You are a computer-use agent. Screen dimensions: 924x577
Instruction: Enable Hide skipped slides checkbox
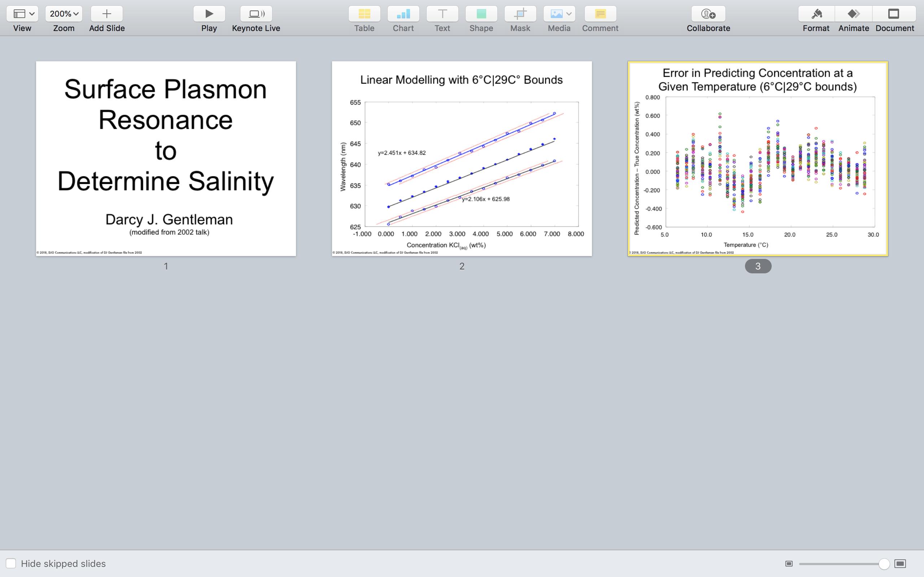[x=11, y=563]
